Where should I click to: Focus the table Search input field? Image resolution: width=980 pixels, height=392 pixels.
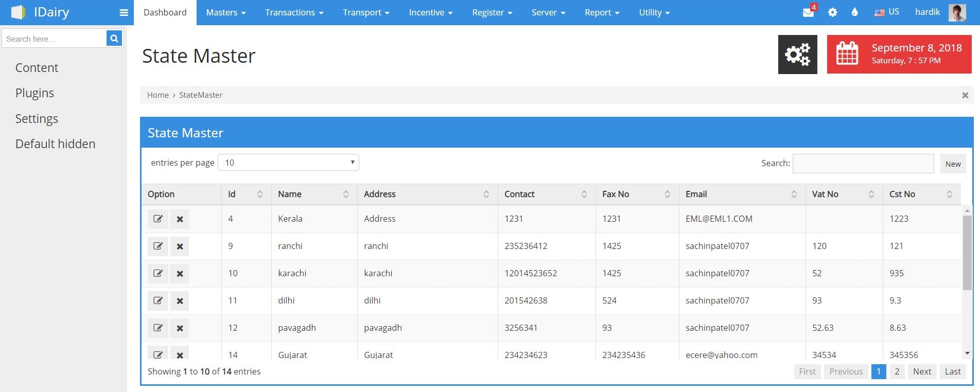pyautogui.click(x=863, y=164)
